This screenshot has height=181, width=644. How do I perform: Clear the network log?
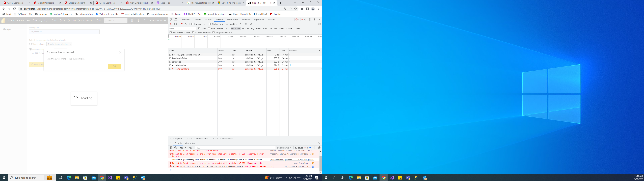tap(176, 24)
